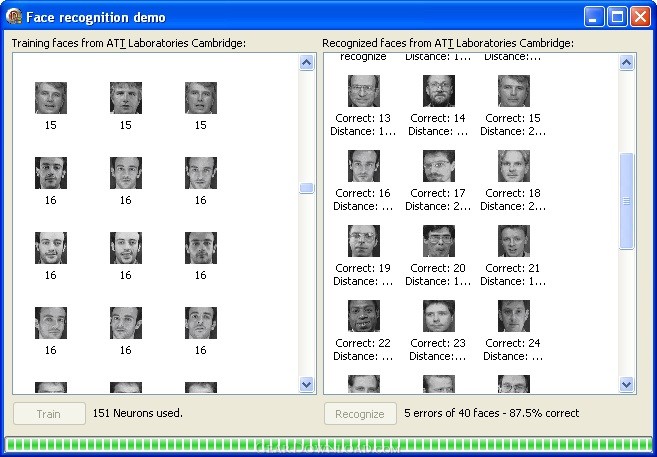The image size is (657, 457).
Task: Click the application icon in the title bar
Action: (14, 17)
